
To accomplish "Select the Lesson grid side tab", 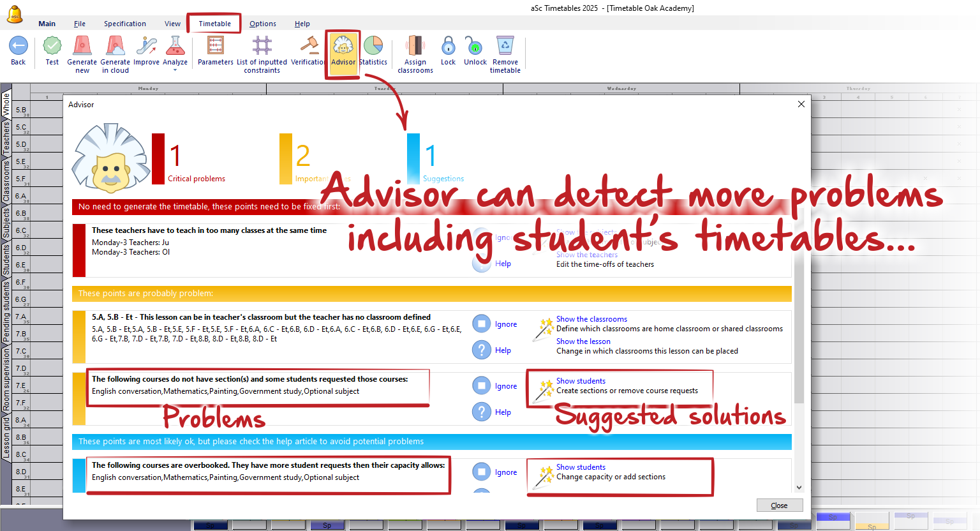I will 6,437.
